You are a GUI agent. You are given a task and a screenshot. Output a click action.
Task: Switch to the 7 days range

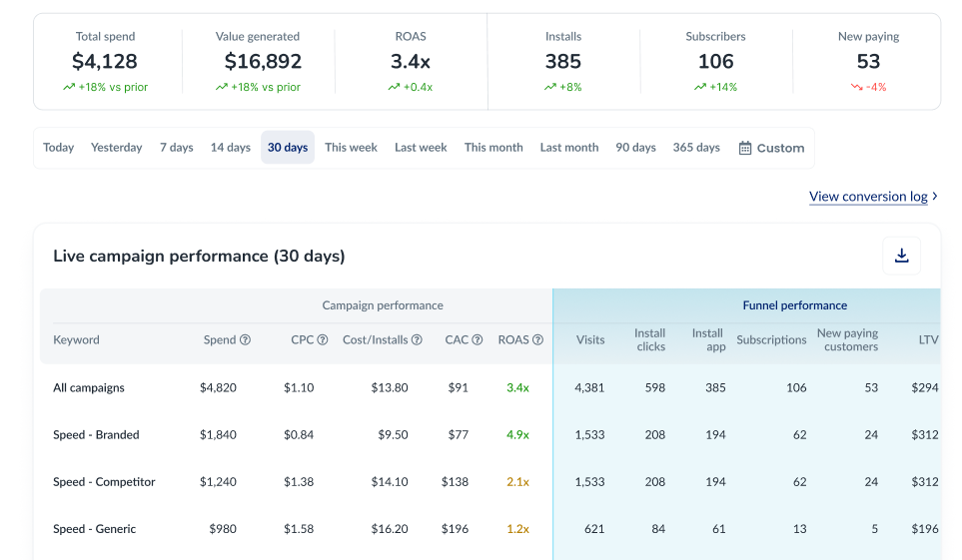coord(177,147)
